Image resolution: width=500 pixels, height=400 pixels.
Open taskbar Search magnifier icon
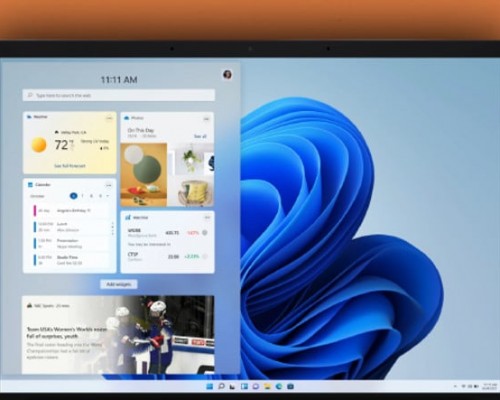221,386
